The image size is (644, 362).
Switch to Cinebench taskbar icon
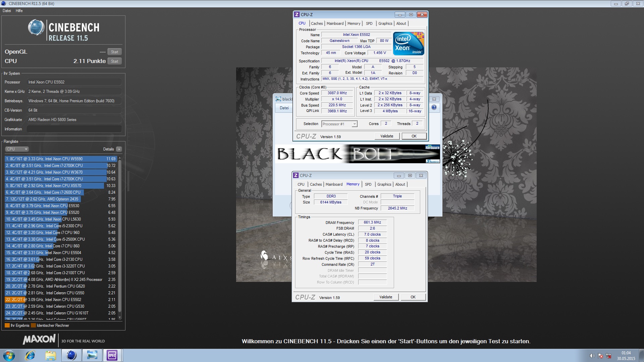click(71, 355)
